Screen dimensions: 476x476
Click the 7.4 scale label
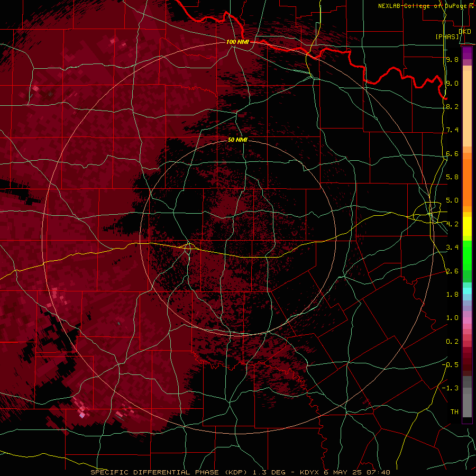coord(452,130)
